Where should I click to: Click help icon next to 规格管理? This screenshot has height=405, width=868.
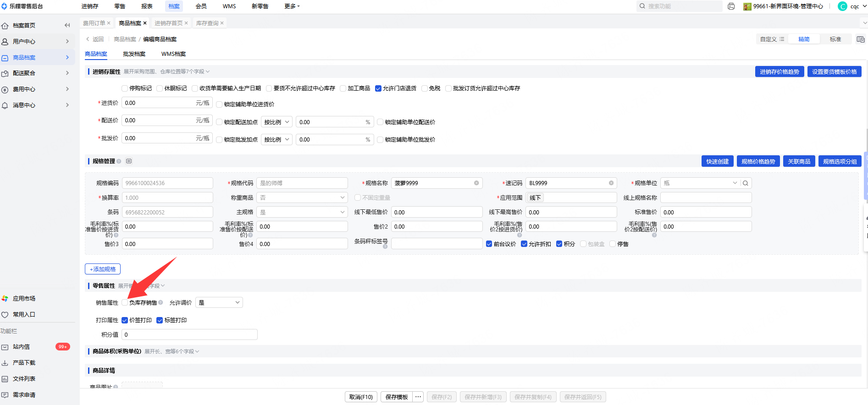coord(119,161)
